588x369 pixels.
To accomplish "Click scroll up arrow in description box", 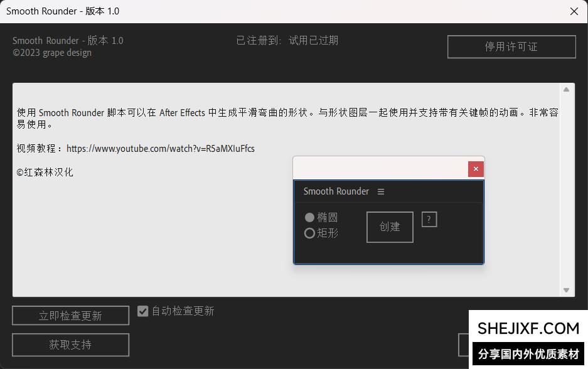I will [x=566, y=90].
